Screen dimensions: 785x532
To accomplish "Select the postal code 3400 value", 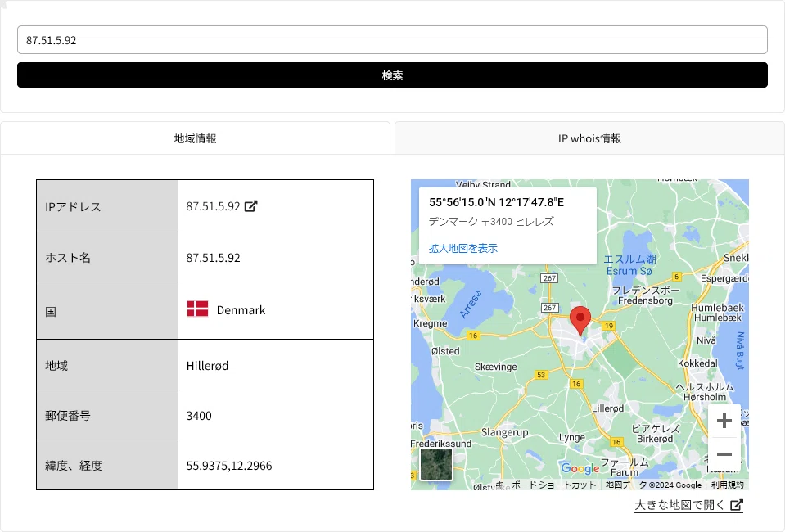I will [199, 416].
